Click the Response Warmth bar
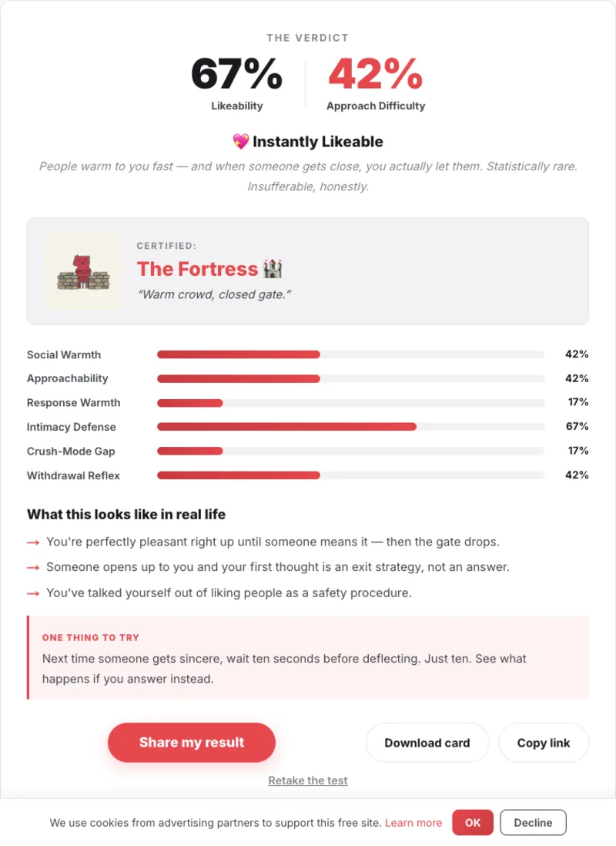 click(350, 403)
